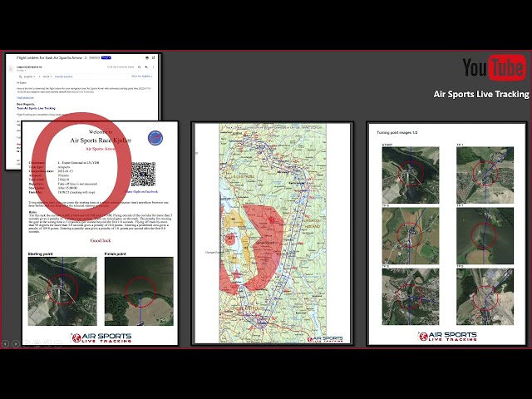This screenshot has height=399, width=532.
Task: Click Air Sports logo under turning points page
Action: tap(447, 336)
